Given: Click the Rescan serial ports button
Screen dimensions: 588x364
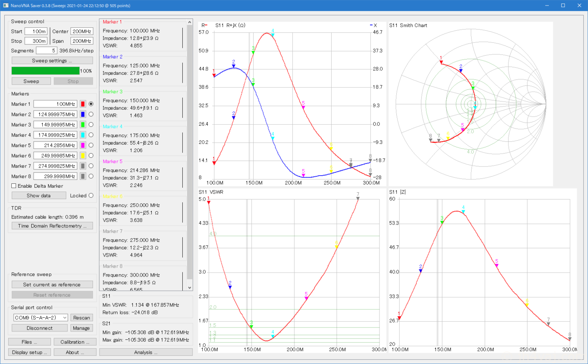Looking at the screenshot, I should 82,318.
